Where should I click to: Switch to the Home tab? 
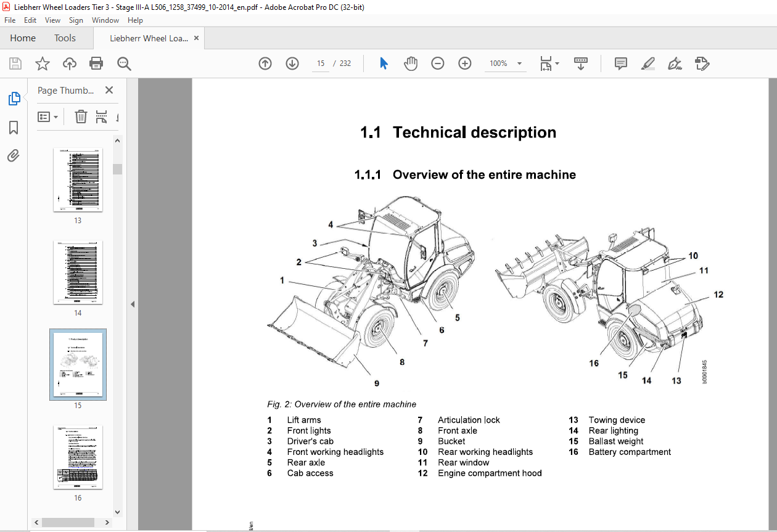coord(23,38)
